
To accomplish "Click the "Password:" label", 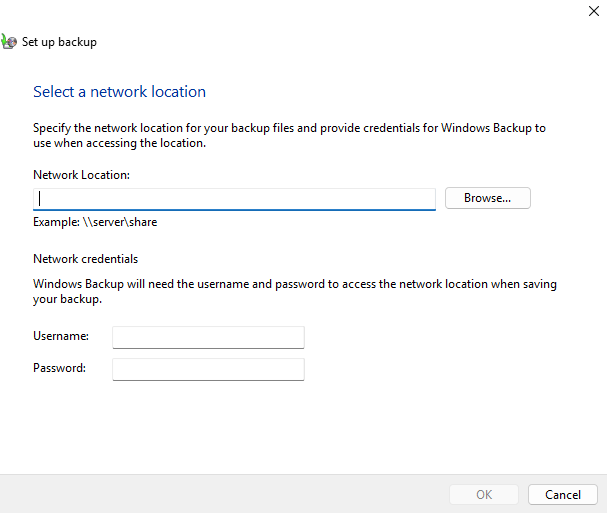I will click(x=60, y=368).
